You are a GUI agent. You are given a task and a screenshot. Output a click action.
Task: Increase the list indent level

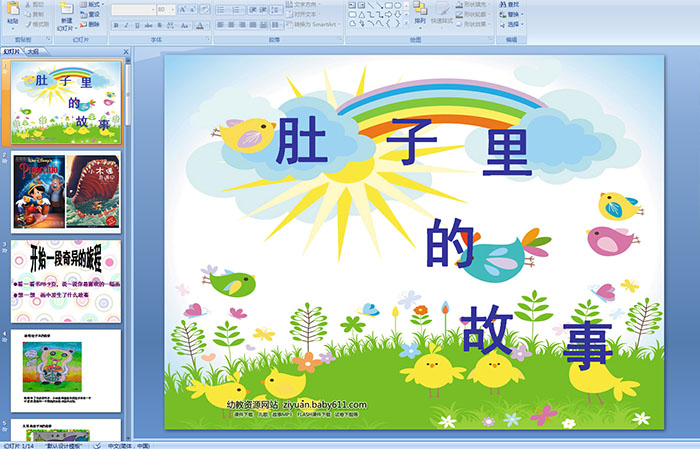[x=263, y=10]
